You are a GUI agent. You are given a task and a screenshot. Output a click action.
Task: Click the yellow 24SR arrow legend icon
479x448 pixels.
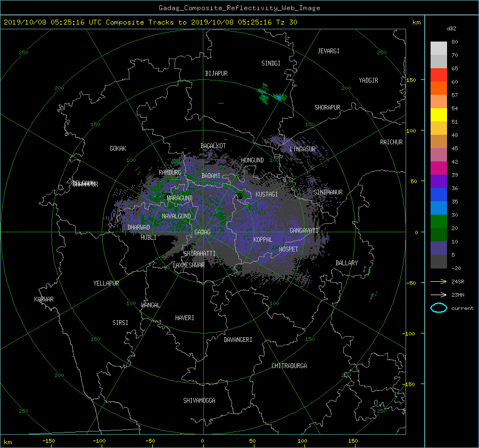tap(439, 281)
